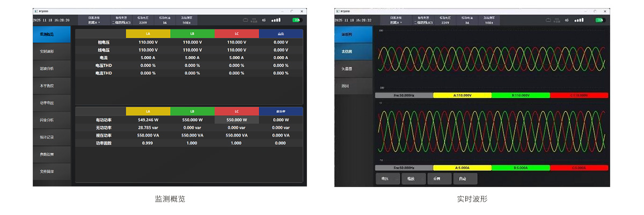Expand 回路选择 dropdown in left window header
644x215 pixels.
coord(94,20)
